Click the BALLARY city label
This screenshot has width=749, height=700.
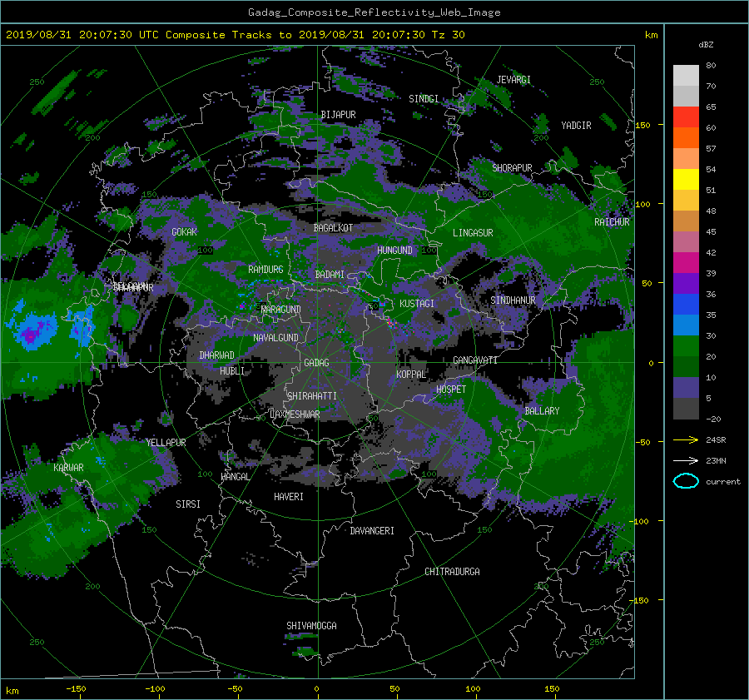point(542,411)
